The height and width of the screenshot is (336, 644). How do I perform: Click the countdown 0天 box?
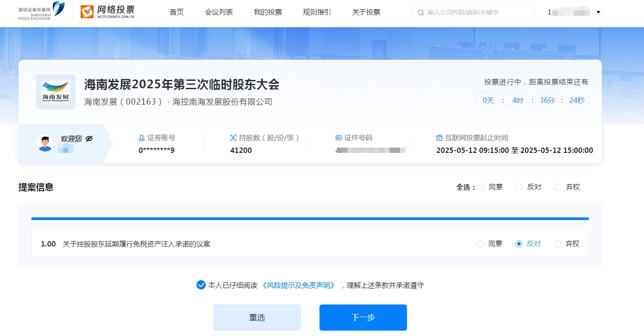pyautogui.click(x=488, y=100)
